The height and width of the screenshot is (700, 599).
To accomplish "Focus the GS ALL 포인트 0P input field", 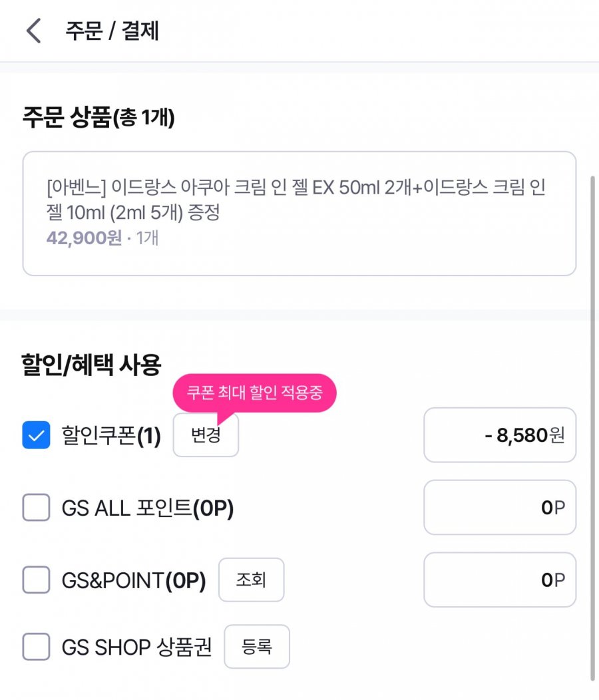I will point(499,508).
